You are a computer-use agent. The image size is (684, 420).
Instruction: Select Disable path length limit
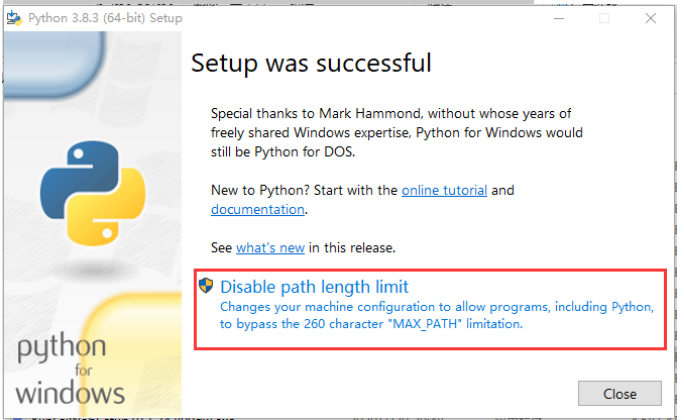pos(314,287)
